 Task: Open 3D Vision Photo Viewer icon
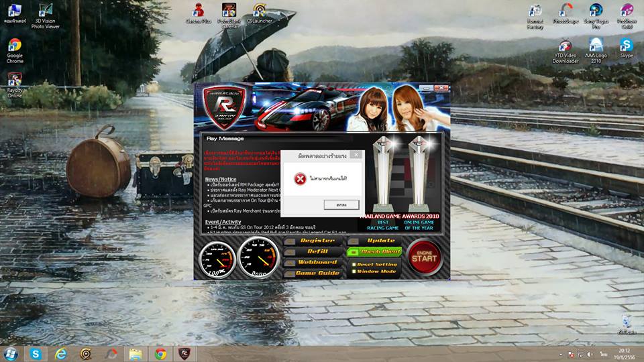pyautogui.click(x=45, y=16)
